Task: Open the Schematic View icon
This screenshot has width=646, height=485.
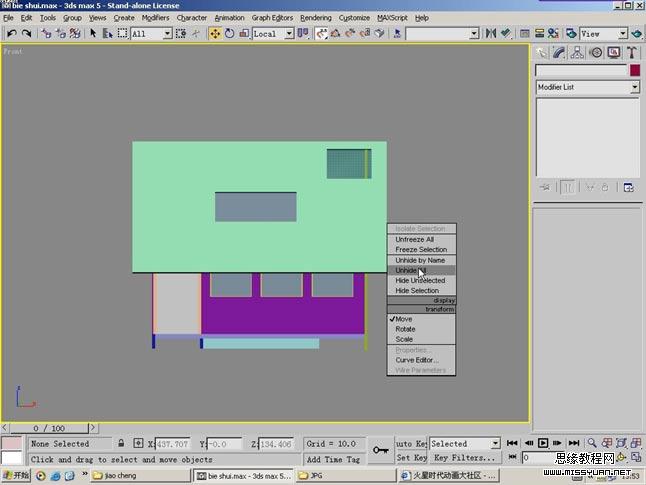Action: click(539, 33)
